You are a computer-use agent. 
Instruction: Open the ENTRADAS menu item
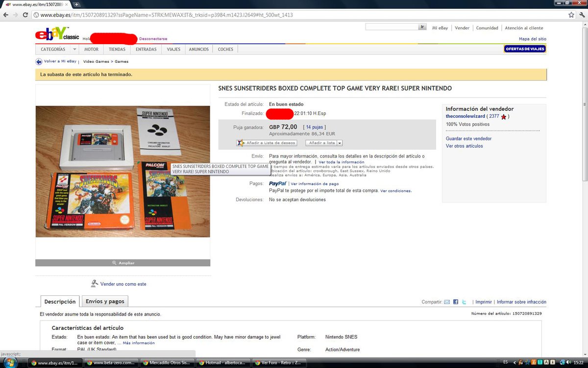tap(146, 50)
